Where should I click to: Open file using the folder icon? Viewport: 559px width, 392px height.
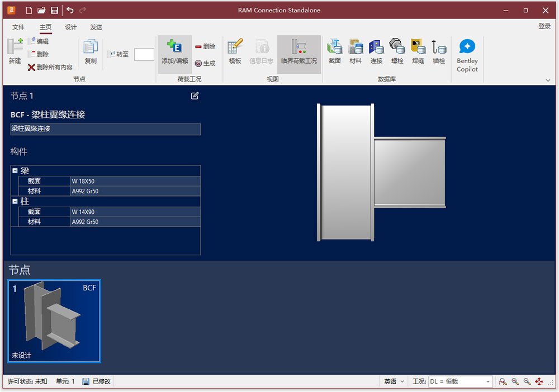point(41,10)
